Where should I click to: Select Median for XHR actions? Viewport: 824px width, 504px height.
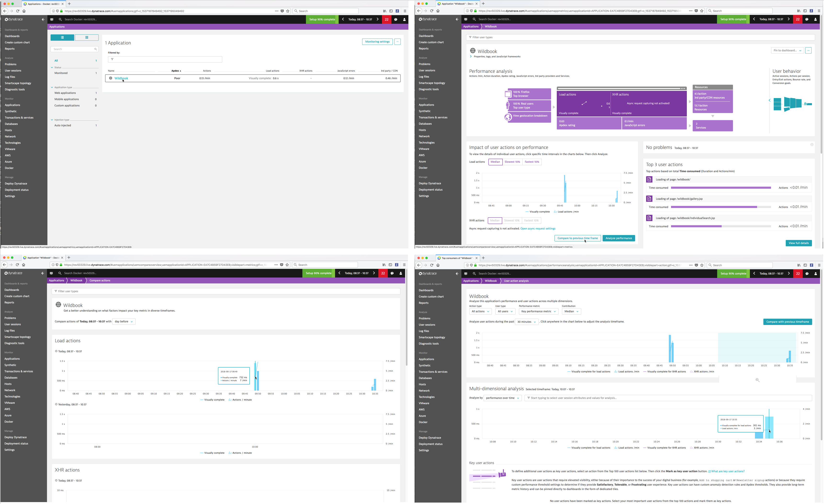(x=495, y=221)
